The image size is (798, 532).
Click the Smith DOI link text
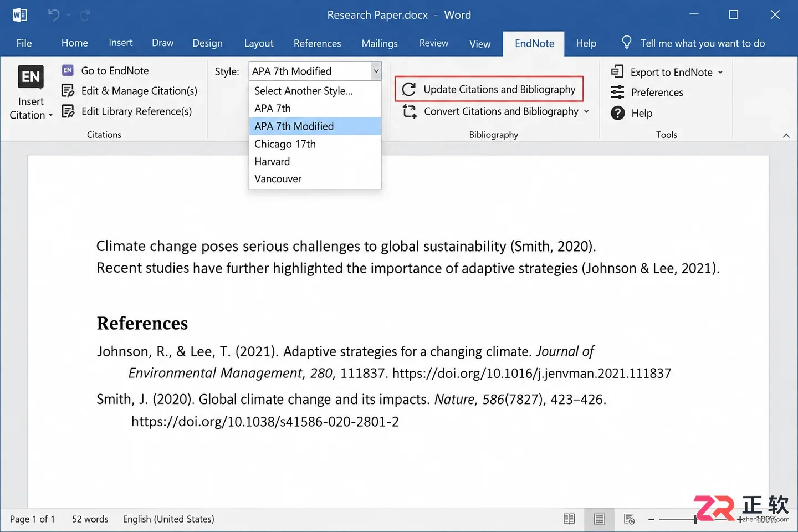(x=265, y=422)
